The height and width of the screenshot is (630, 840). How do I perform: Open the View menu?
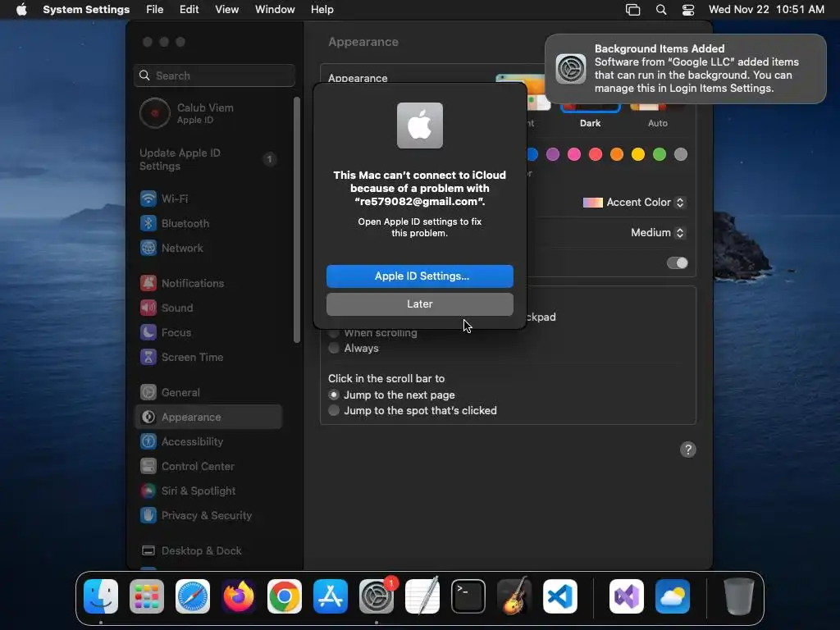[x=227, y=10]
